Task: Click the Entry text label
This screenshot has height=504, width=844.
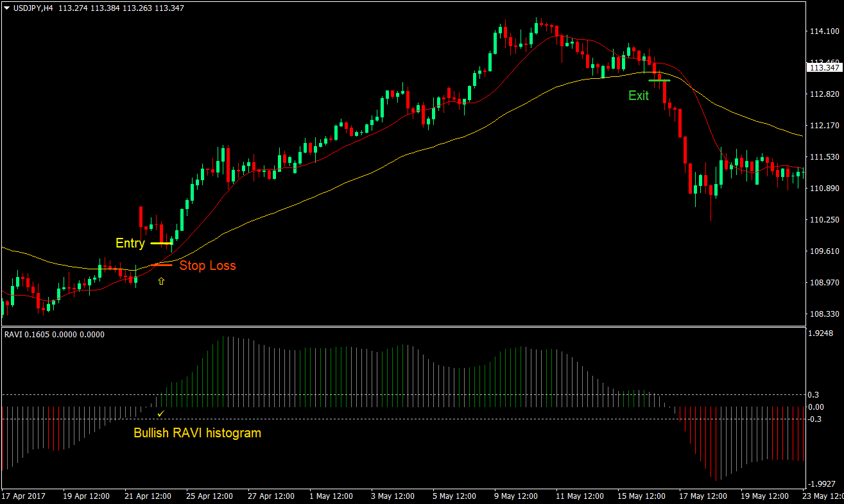Action: click(x=130, y=243)
